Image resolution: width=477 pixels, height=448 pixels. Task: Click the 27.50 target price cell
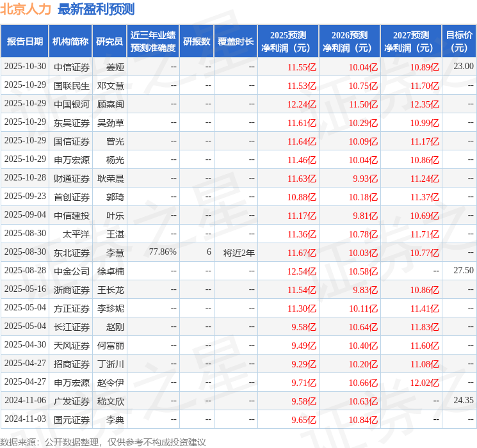coord(464,270)
